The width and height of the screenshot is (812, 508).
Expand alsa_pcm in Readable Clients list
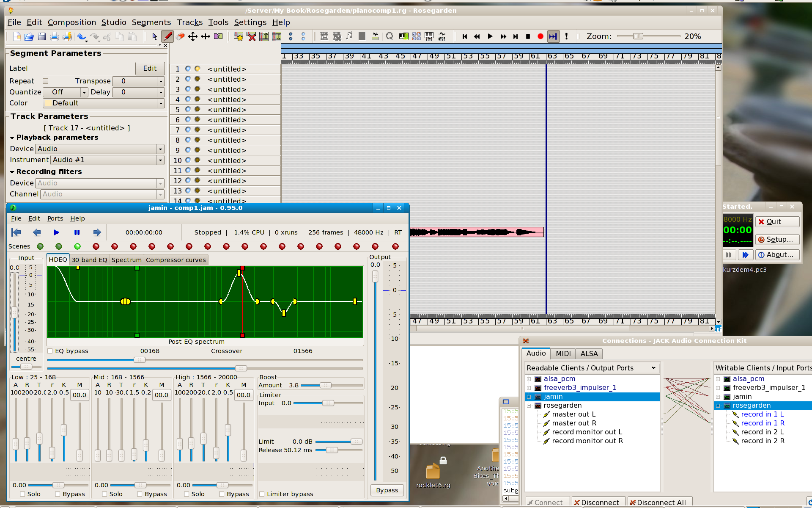tap(529, 379)
